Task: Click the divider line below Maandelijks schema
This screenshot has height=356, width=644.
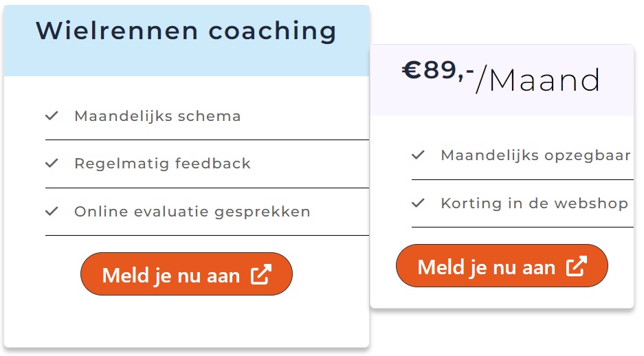Action: pyautogui.click(x=206, y=140)
